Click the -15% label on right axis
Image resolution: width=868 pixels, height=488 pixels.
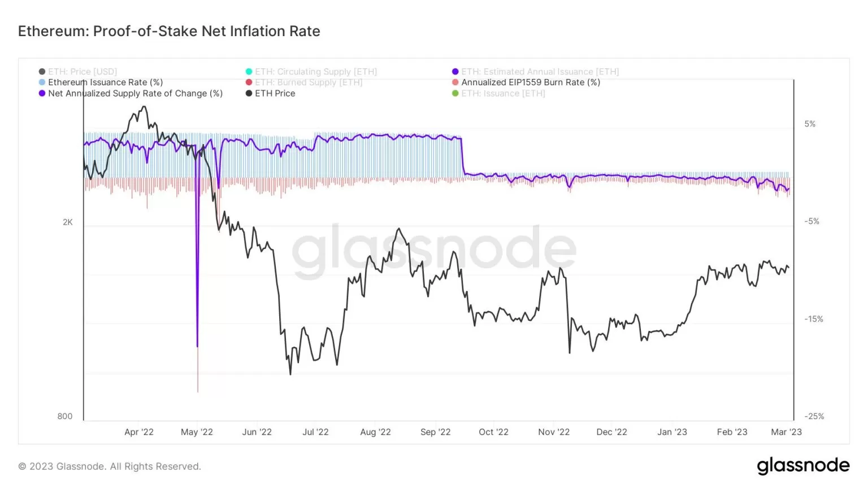[x=814, y=319]
